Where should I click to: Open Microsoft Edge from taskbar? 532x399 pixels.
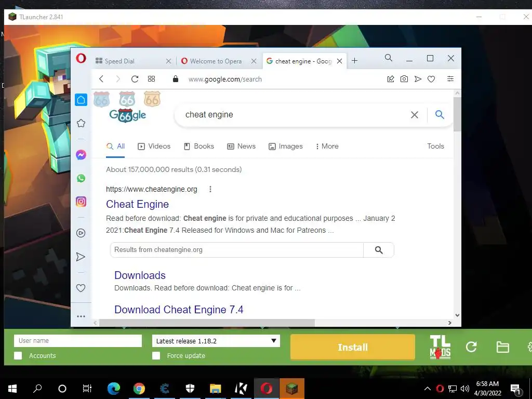click(x=114, y=389)
